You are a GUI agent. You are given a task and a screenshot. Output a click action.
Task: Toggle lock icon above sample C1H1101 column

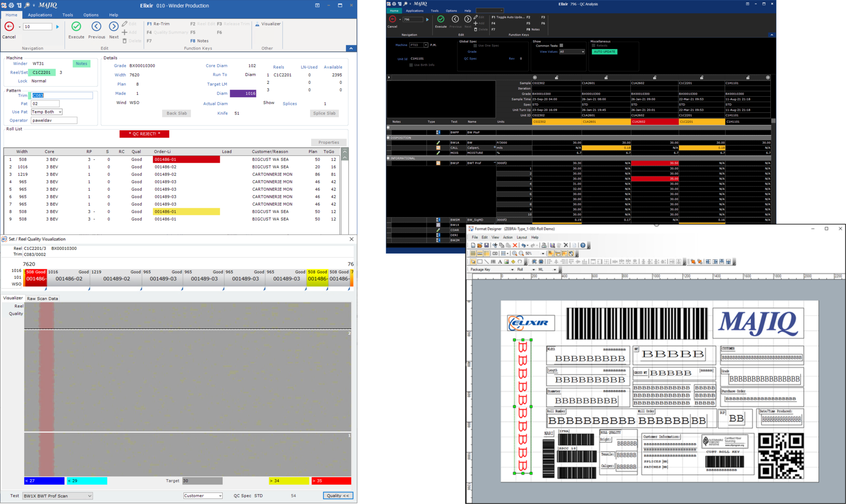coord(748,78)
